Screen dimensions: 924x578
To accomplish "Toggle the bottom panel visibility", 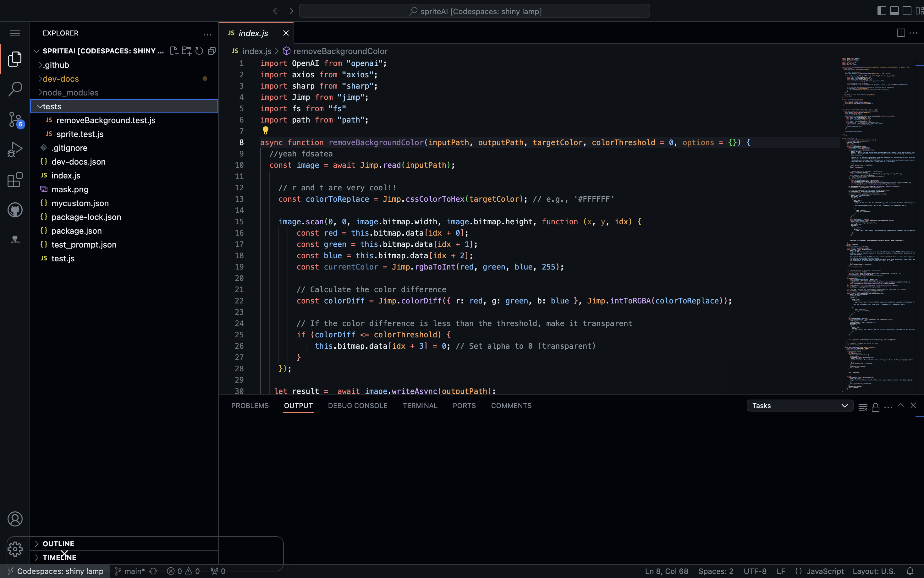I will (894, 10).
